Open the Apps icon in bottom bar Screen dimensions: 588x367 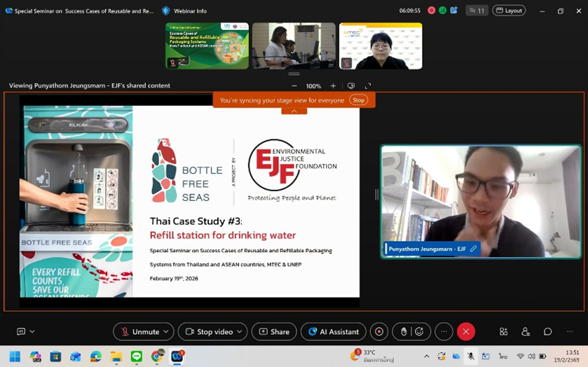coord(503,332)
